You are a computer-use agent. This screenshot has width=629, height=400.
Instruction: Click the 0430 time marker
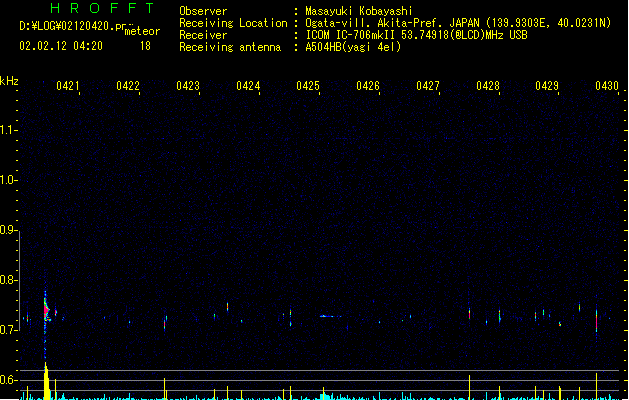pos(607,86)
